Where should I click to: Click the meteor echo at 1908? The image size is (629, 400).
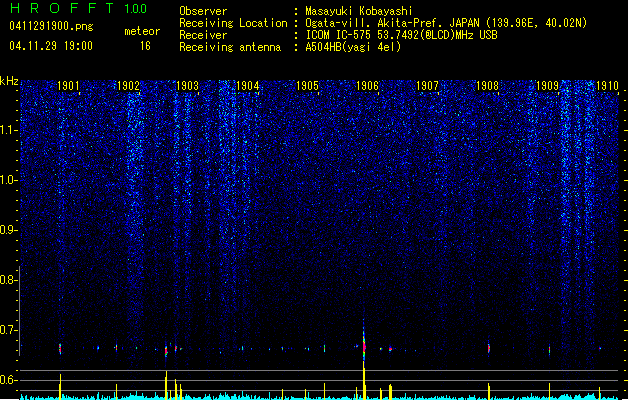[489, 347]
